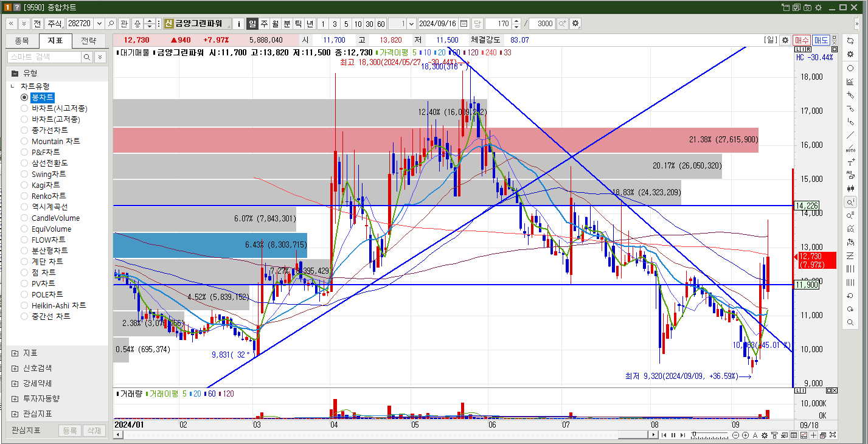Expand the 강세약세 tree group

[15, 383]
